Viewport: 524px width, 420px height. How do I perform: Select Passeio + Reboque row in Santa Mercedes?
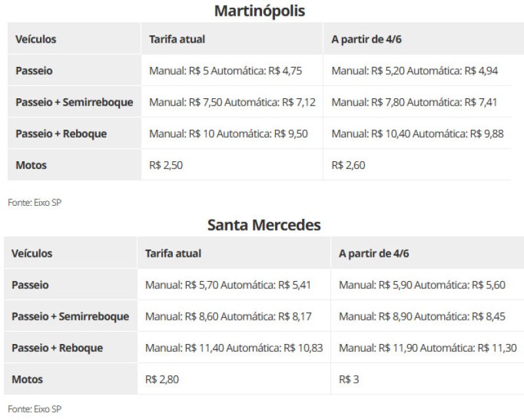[264, 348]
